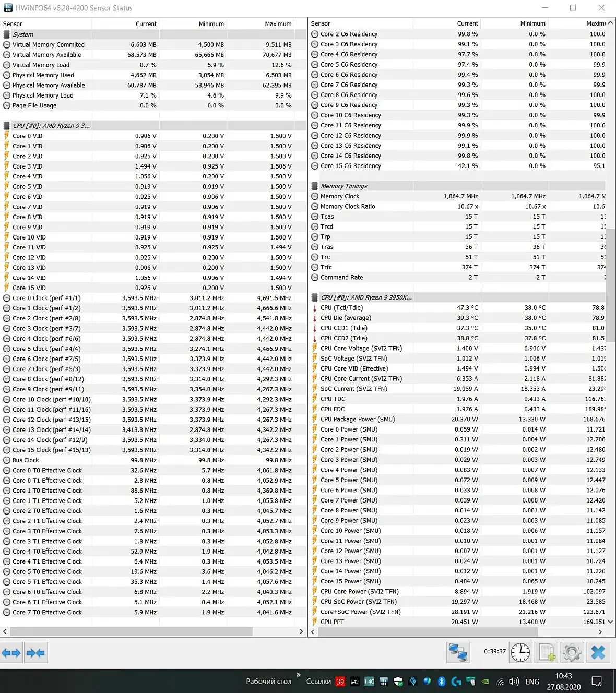Click the thermometer icon for CPU (Tctl/Tdie)
This screenshot has width=616, height=693.
pos(315,308)
